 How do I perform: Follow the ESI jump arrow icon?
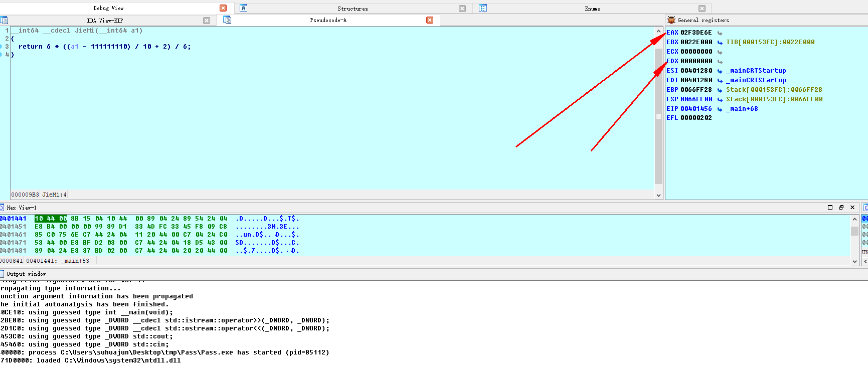(720, 71)
